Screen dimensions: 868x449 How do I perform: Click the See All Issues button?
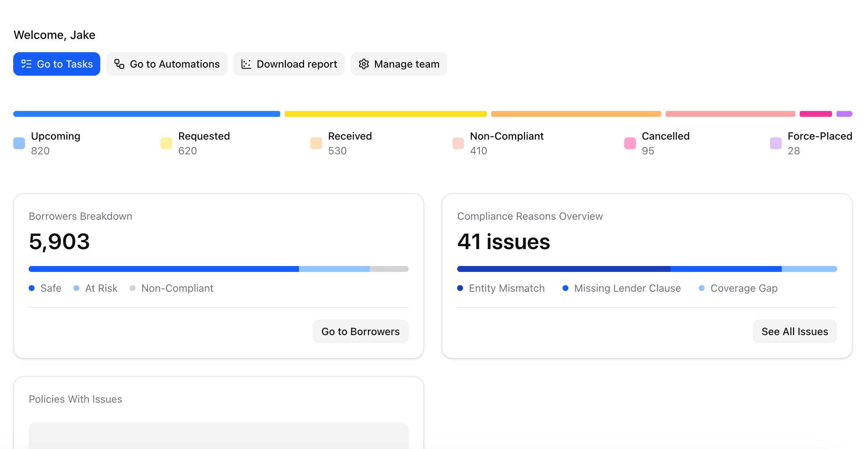795,331
